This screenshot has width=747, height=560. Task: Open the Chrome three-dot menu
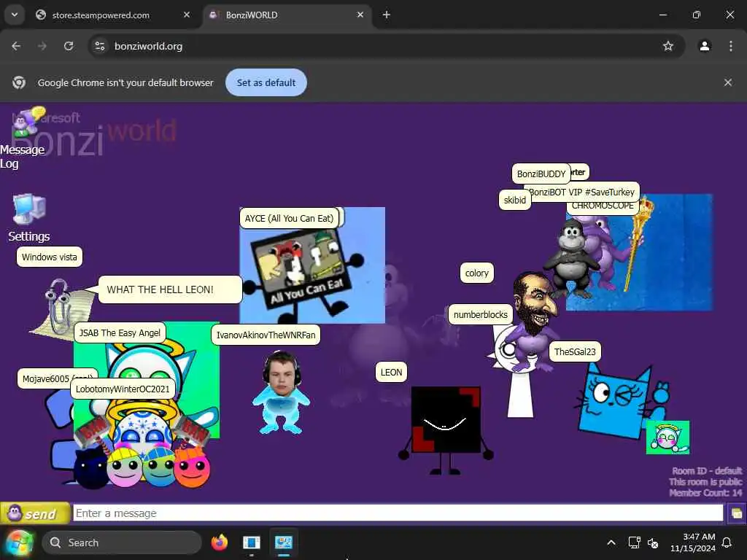coord(731,46)
